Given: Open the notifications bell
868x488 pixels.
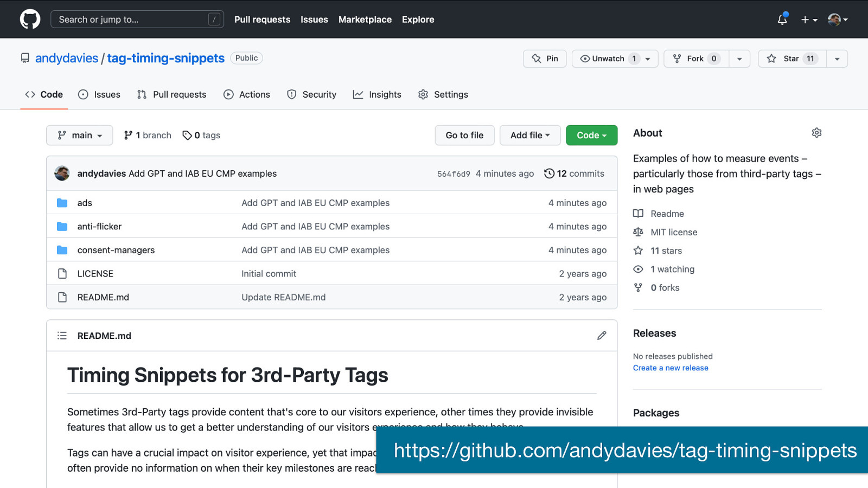Looking at the screenshot, I should (x=782, y=20).
